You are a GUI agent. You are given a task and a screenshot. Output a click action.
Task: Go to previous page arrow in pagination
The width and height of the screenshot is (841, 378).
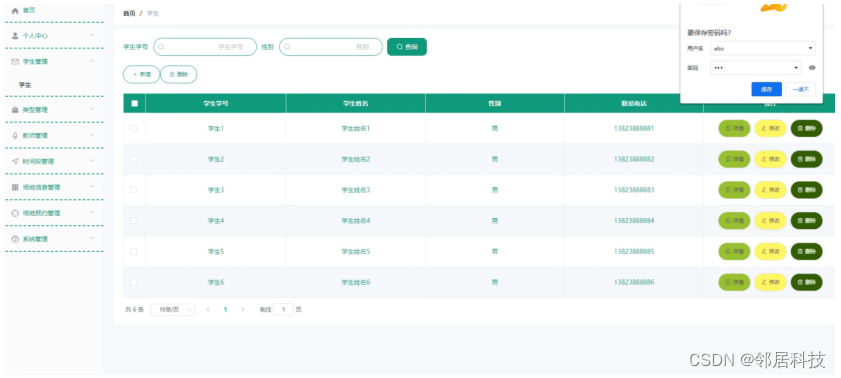(208, 309)
